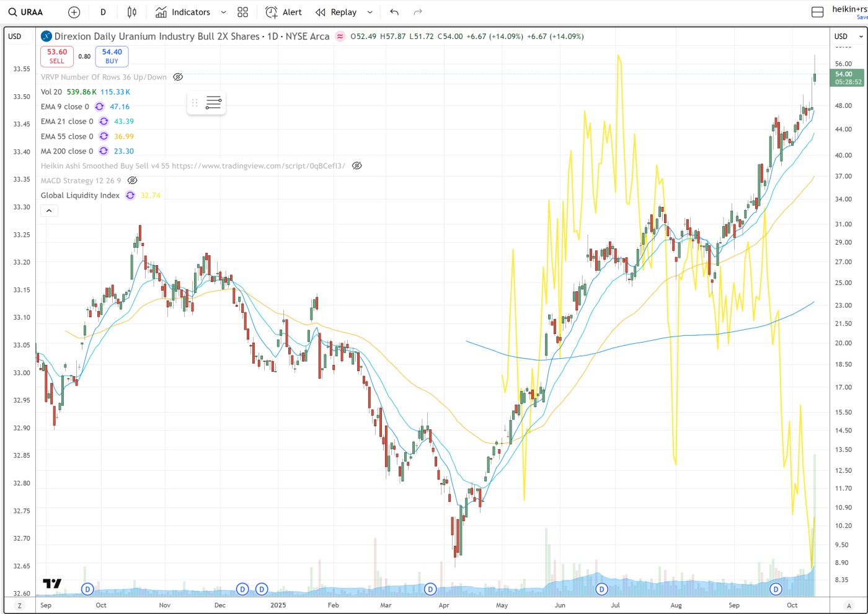868x614 pixels.
Task: Open the chart layout selector icon
Action: pos(817,12)
